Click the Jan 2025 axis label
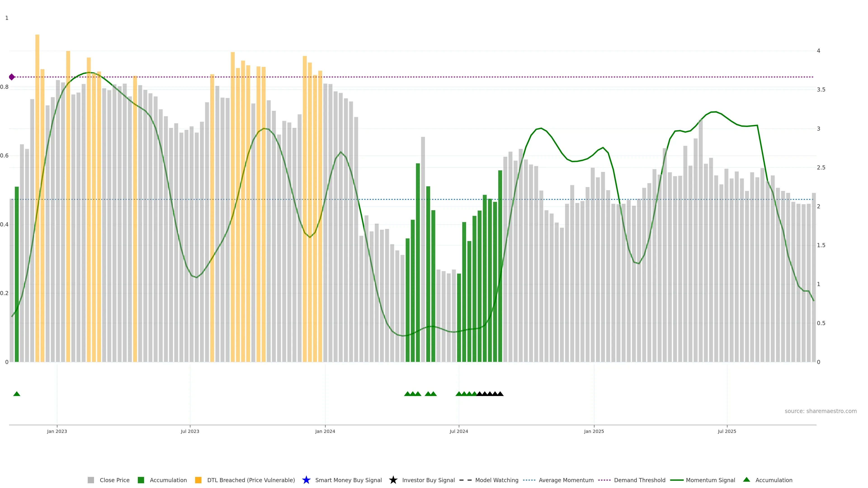Image resolution: width=868 pixels, height=488 pixels. tap(594, 431)
